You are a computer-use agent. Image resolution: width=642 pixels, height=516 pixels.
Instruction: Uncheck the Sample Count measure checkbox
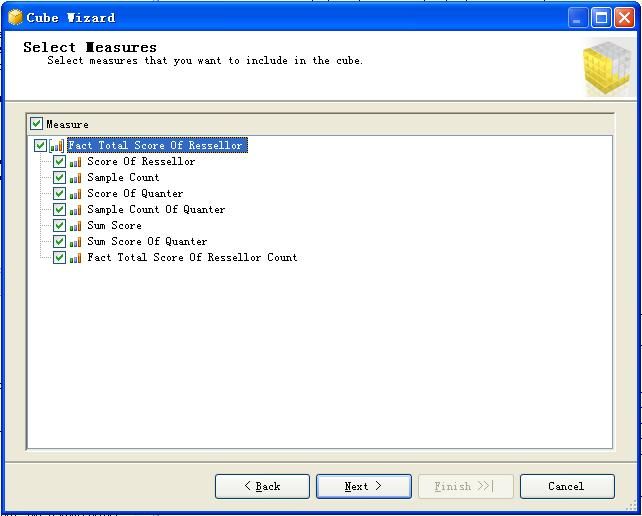[x=59, y=177]
